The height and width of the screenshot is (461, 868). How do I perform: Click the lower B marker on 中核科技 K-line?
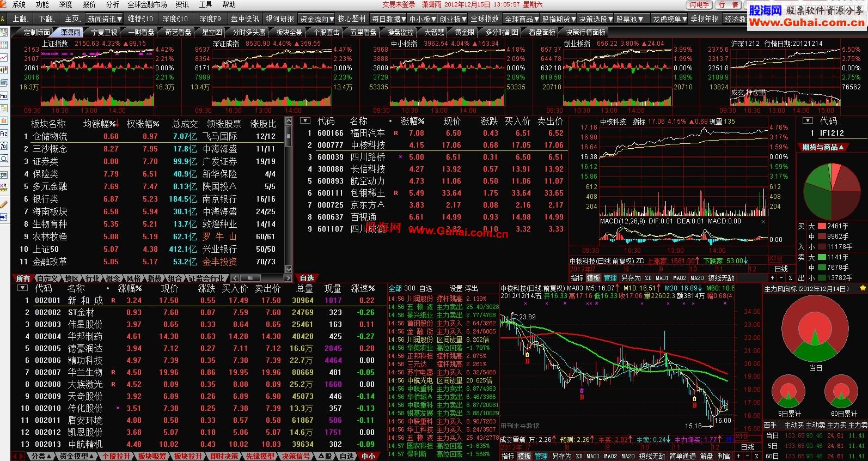(x=694, y=405)
